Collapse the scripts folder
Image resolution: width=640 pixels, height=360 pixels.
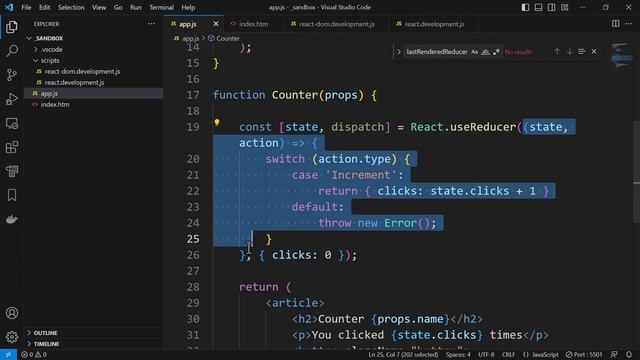(x=36, y=60)
